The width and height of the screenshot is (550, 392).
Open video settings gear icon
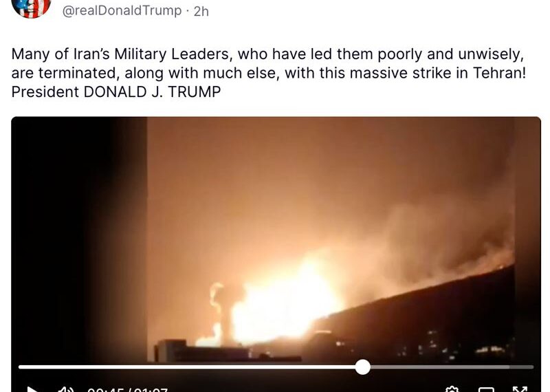pyautogui.click(x=452, y=389)
